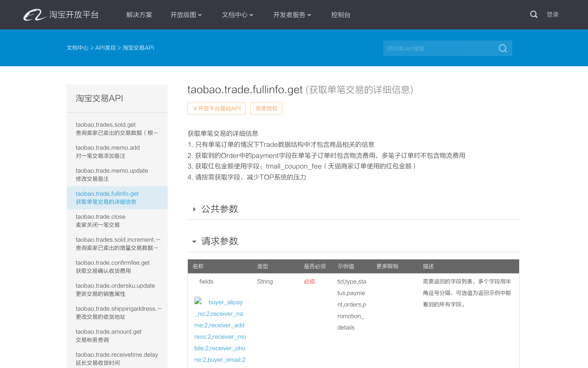Screen dimensions: 588x368
Task: Open taobao.trade.ordersku.update in the sidebar
Action: [x=117, y=290]
